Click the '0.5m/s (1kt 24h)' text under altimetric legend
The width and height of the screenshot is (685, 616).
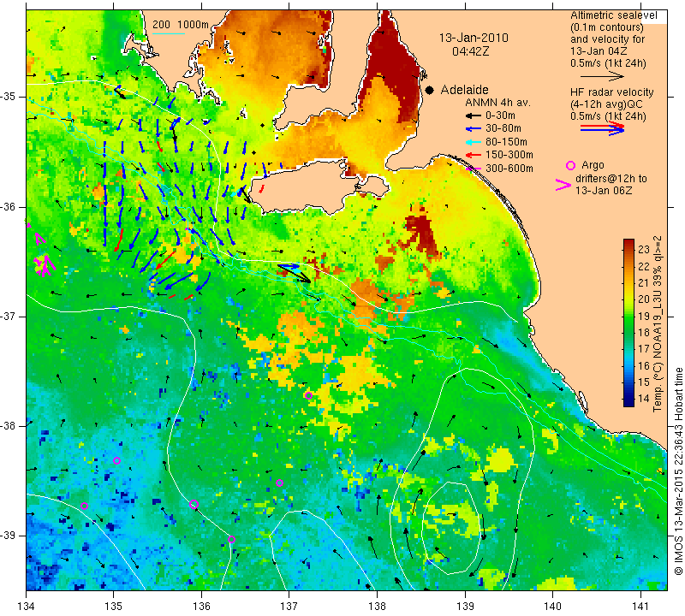coord(608,63)
